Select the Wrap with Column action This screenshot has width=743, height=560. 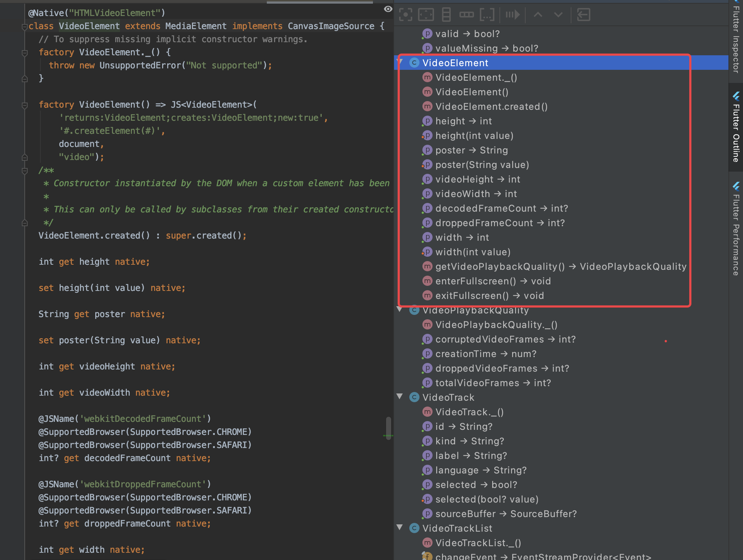click(x=446, y=15)
